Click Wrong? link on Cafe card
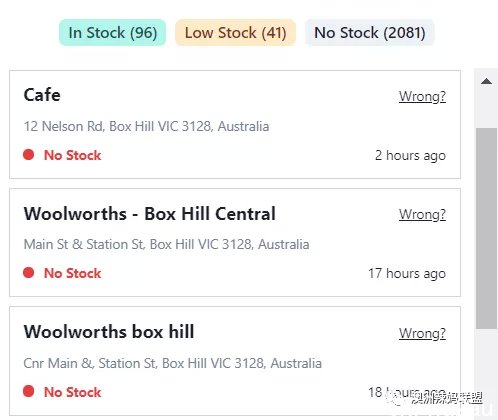The height and width of the screenshot is (420, 498). pyautogui.click(x=422, y=96)
